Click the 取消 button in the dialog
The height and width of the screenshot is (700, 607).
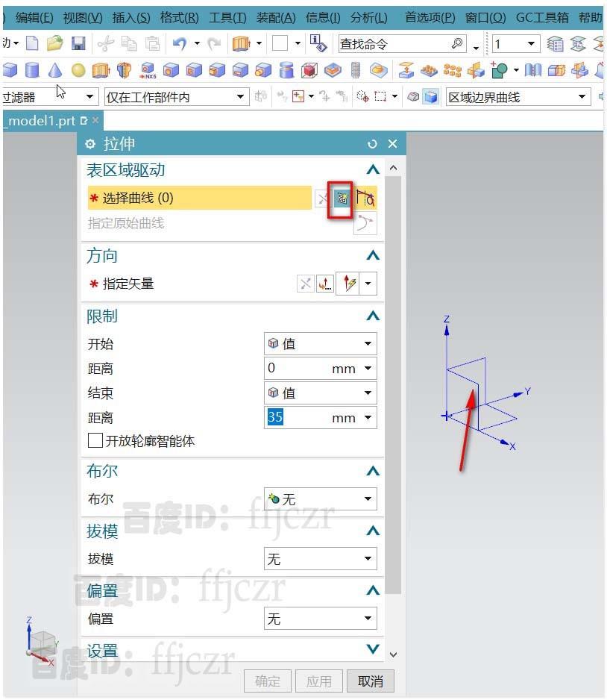[x=369, y=681]
